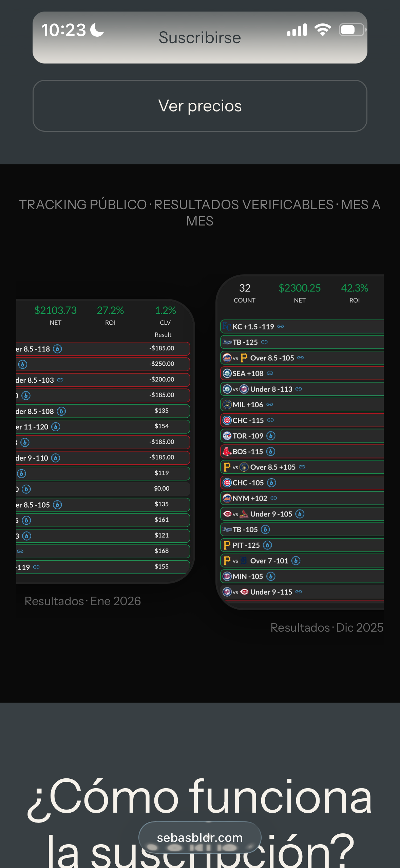Viewport: 400px width, 868px height.
Task: Click the link icon next to NYM +102
Action: click(x=273, y=498)
